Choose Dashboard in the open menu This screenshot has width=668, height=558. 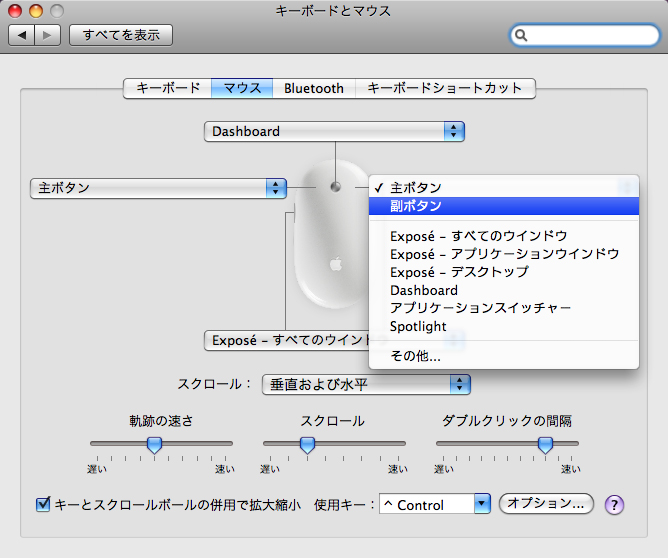[x=504, y=290]
